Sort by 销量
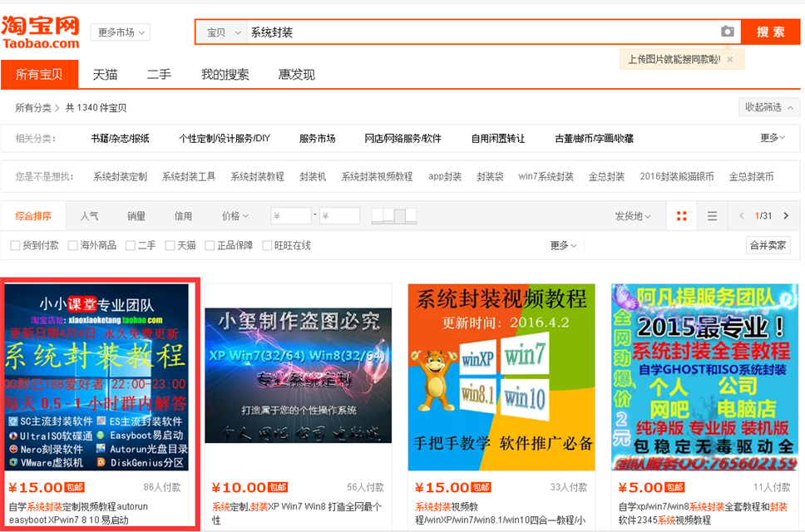This screenshot has width=805, height=532. tap(136, 216)
